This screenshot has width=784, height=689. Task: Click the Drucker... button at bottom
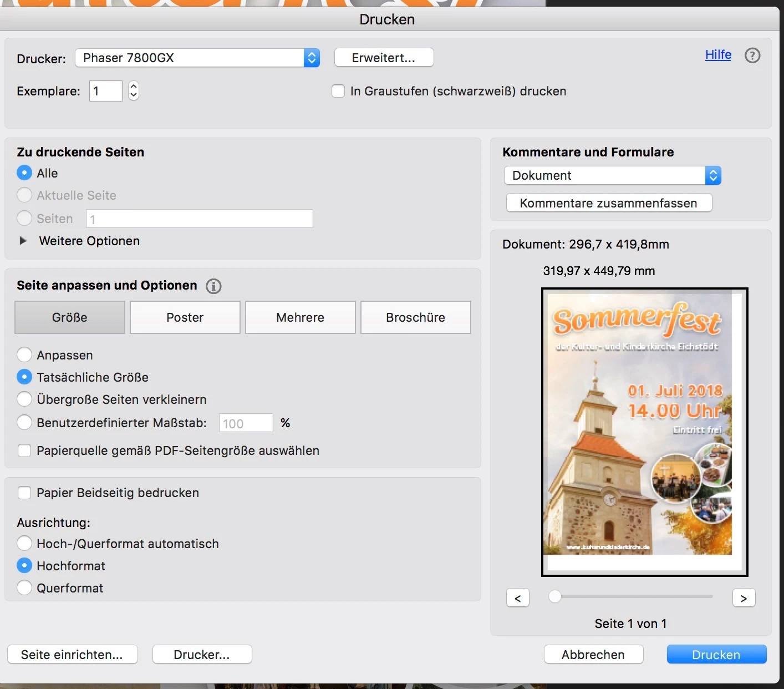(202, 655)
